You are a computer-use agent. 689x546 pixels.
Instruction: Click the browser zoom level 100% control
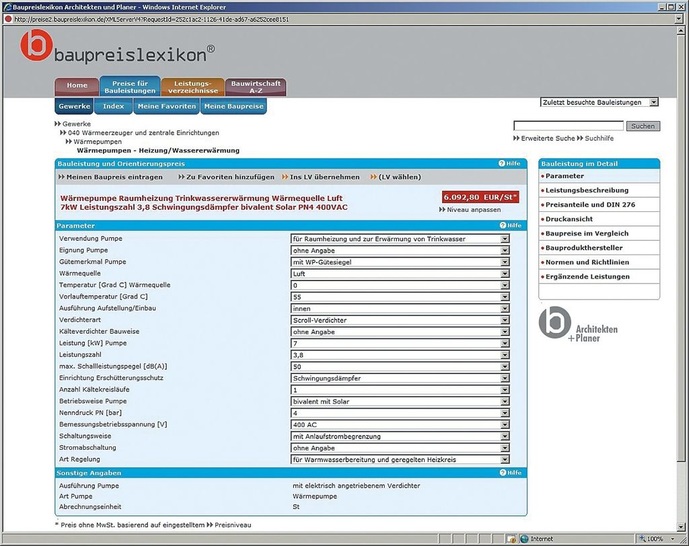tap(658, 538)
